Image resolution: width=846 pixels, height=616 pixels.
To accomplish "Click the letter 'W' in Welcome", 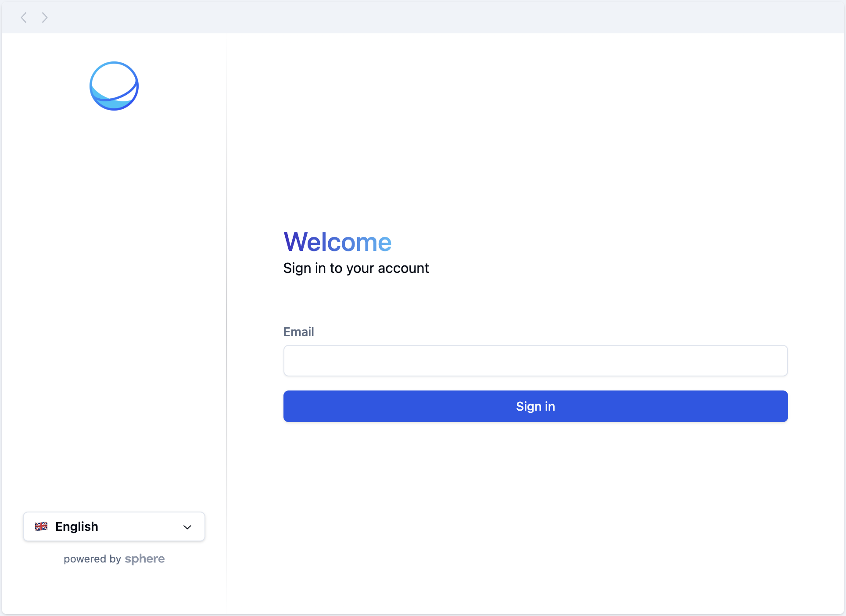I will (x=295, y=242).
